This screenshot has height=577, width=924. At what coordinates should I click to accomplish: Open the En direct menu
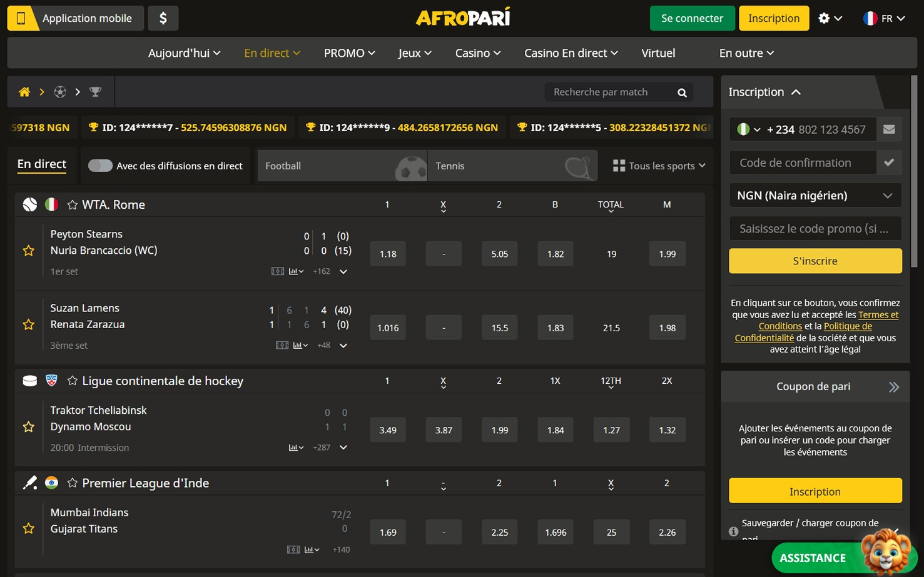272,53
